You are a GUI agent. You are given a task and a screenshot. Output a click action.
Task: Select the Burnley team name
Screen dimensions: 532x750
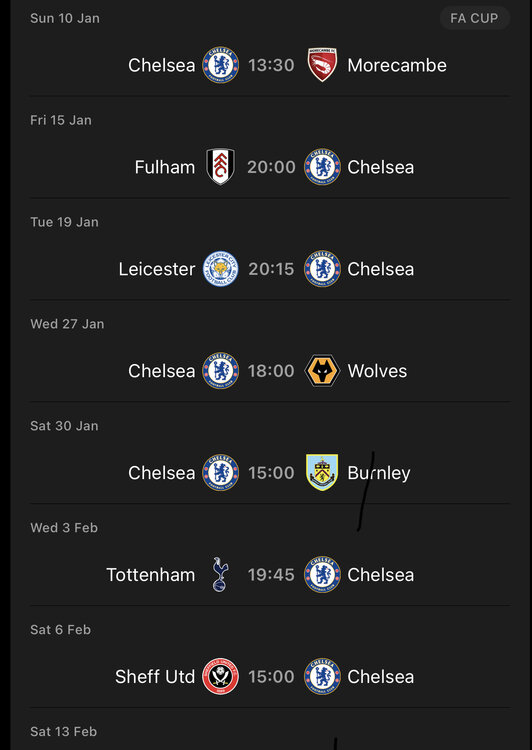[x=379, y=473]
